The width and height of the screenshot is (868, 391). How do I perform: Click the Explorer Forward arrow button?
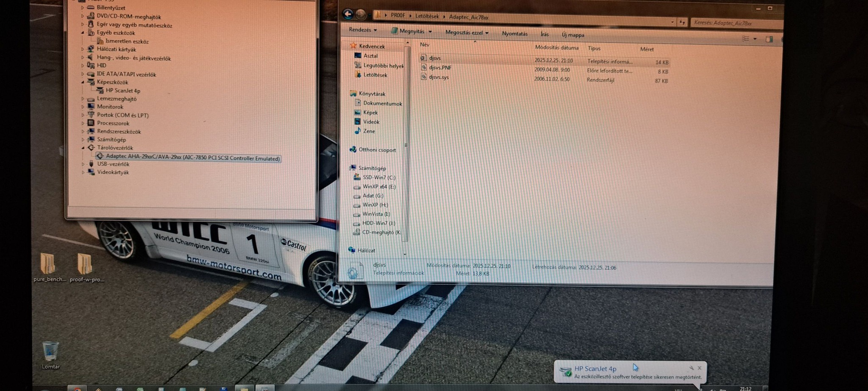361,15
